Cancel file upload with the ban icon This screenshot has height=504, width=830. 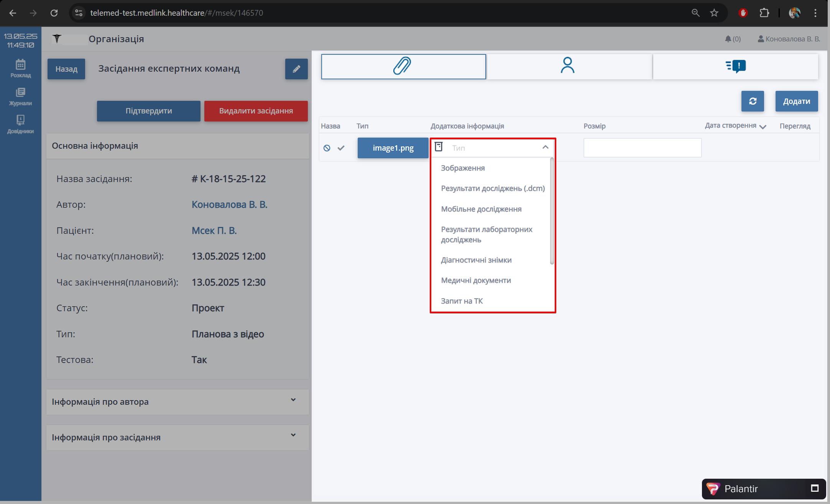click(327, 148)
